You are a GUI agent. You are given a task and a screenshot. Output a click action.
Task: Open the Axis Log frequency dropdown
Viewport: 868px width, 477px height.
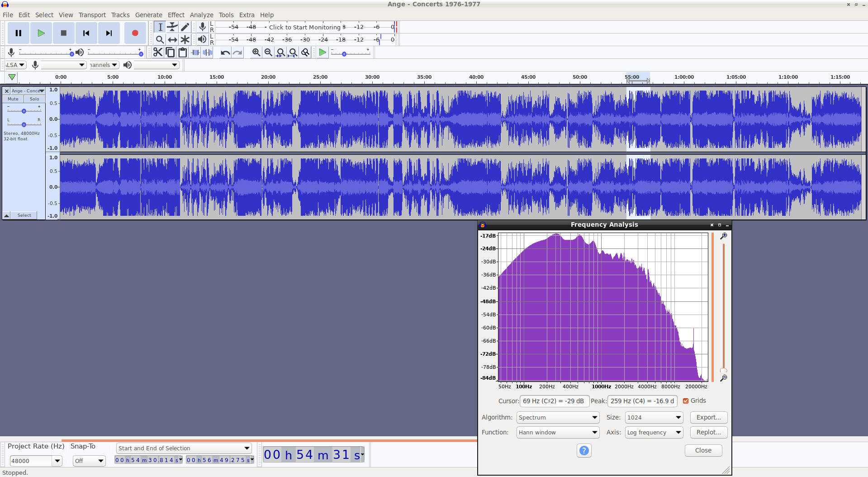click(654, 433)
